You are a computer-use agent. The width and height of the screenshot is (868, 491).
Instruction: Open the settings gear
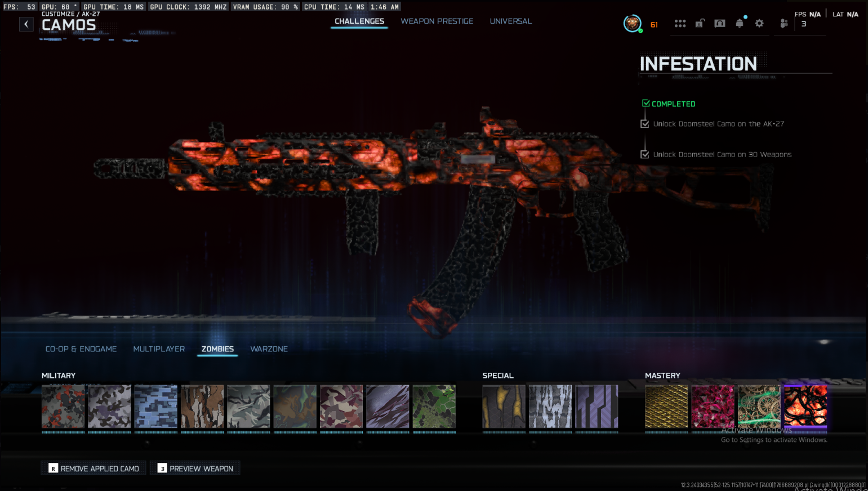759,24
